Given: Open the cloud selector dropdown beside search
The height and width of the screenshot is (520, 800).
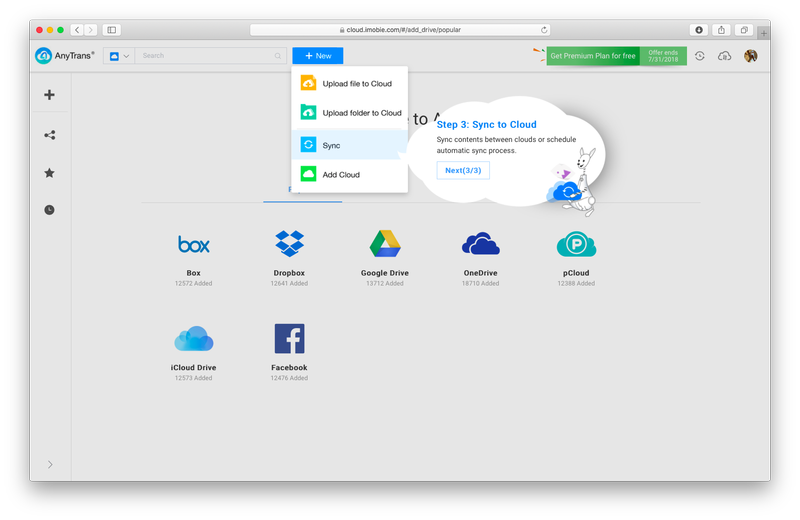Looking at the screenshot, I should (x=119, y=56).
